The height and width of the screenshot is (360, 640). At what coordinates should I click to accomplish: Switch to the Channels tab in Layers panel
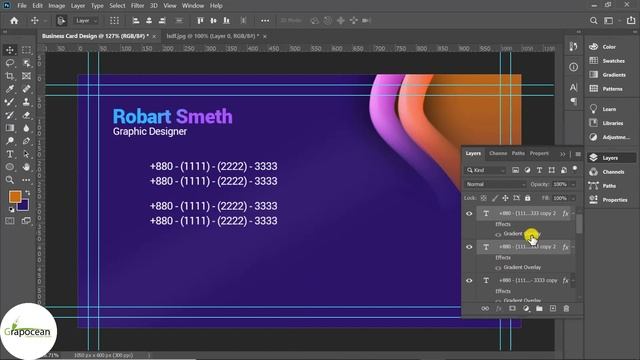[x=498, y=153]
